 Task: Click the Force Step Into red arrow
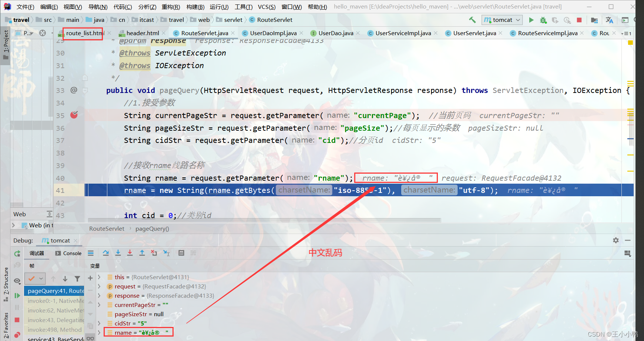point(130,253)
